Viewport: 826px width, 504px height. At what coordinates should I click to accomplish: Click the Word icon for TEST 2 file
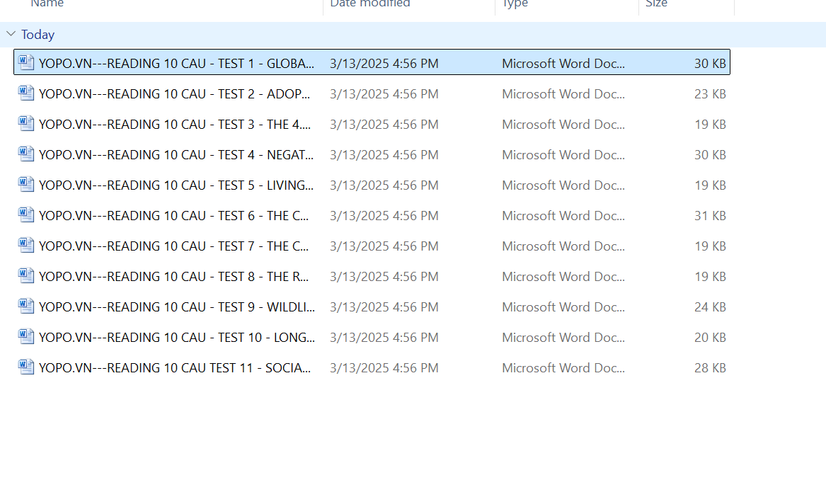coord(26,93)
